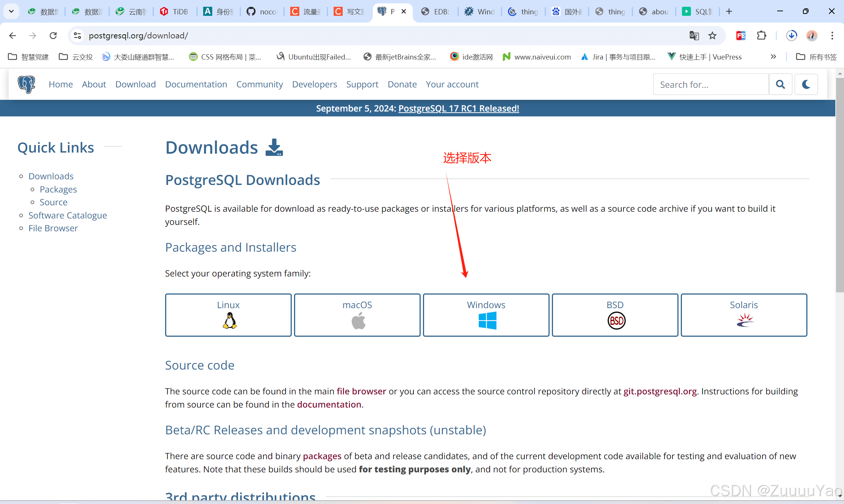The image size is (844, 504).
Task: Open PostgreSQL 17 RC1 Released link
Action: tap(459, 108)
